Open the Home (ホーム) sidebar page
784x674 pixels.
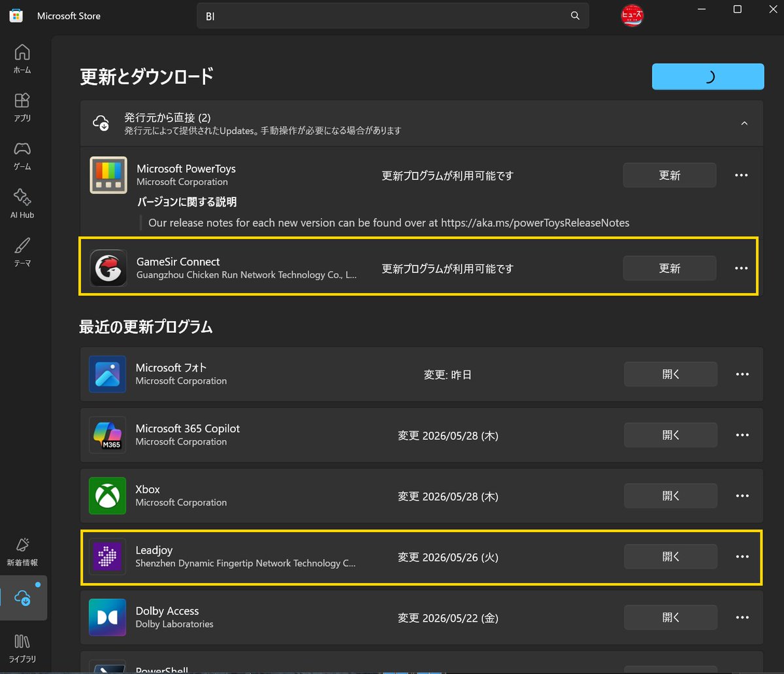point(22,59)
